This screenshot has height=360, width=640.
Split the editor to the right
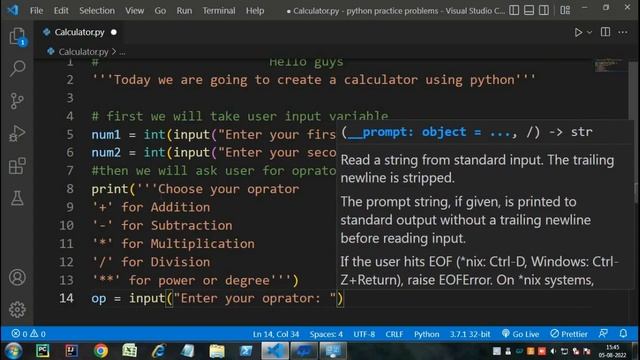[605, 32]
